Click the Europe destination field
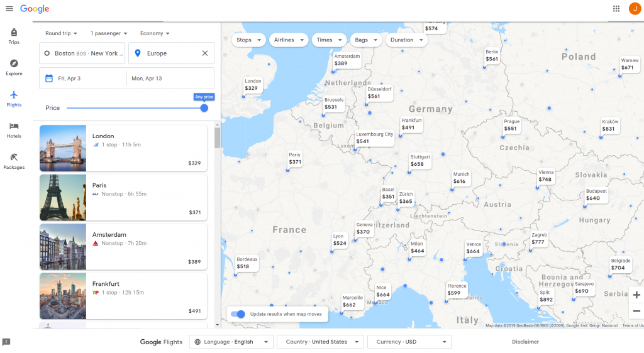The width and height of the screenshot is (644, 353). [x=171, y=53]
